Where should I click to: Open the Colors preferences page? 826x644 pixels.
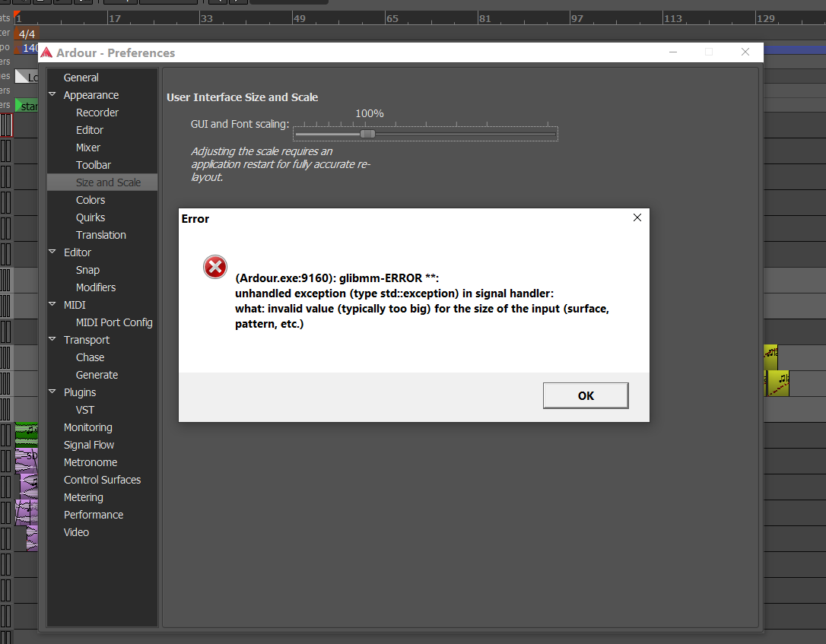point(91,200)
